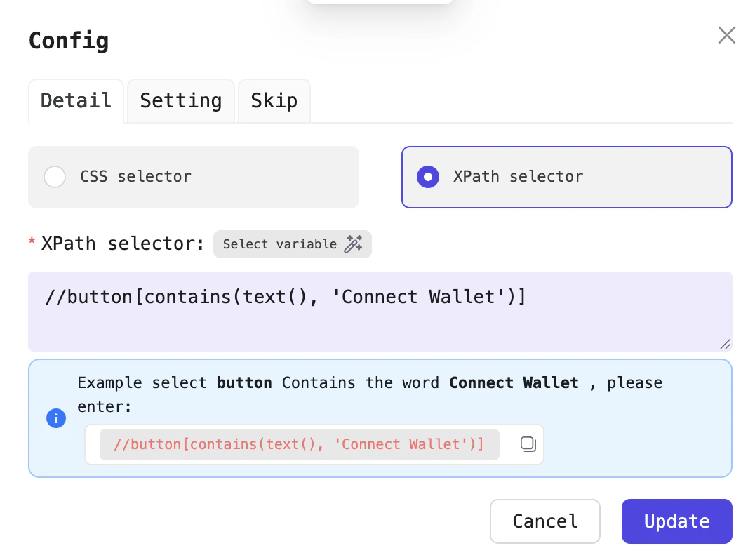This screenshot has height=560, width=755.
Task: Click the blue info icon in the hint box
Action: [x=56, y=418]
